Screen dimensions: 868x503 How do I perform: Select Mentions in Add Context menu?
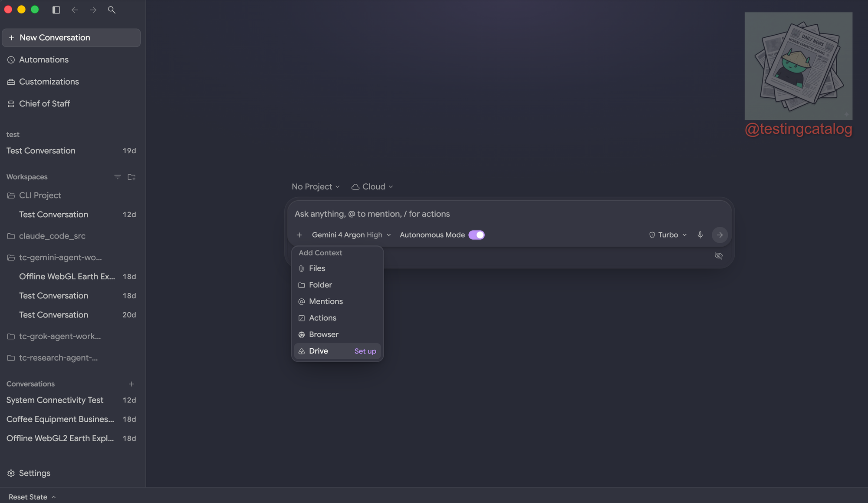coord(337,301)
